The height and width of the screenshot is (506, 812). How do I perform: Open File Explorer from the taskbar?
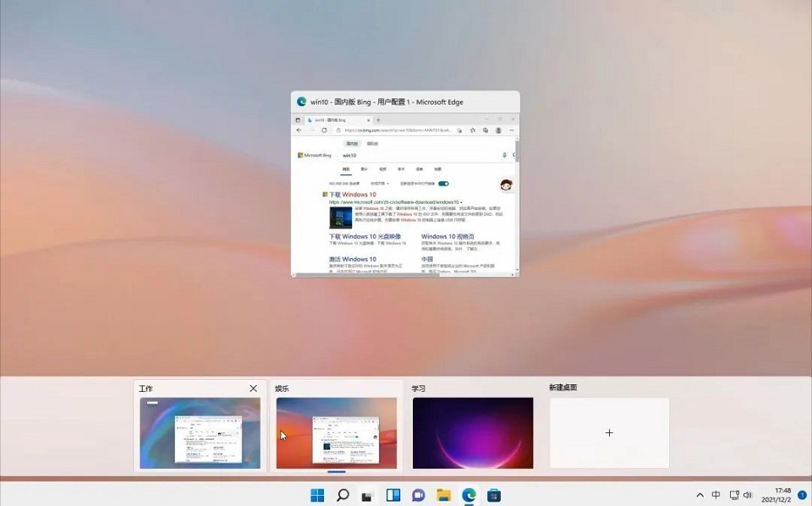tap(443, 495)
